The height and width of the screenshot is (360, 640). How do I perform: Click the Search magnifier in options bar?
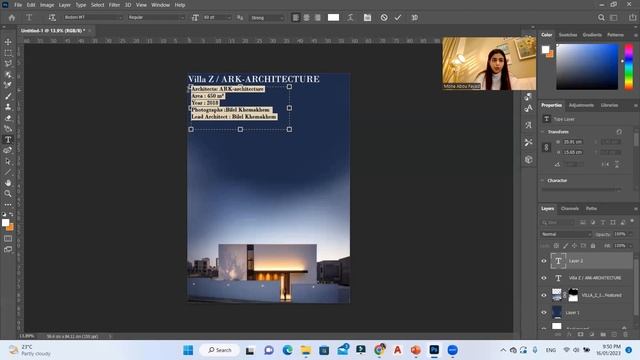point(601,18)
